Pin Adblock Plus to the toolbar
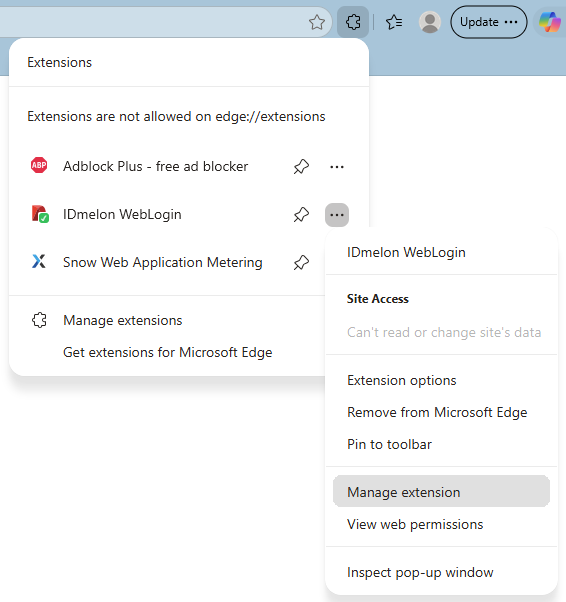 pos(301,167)
